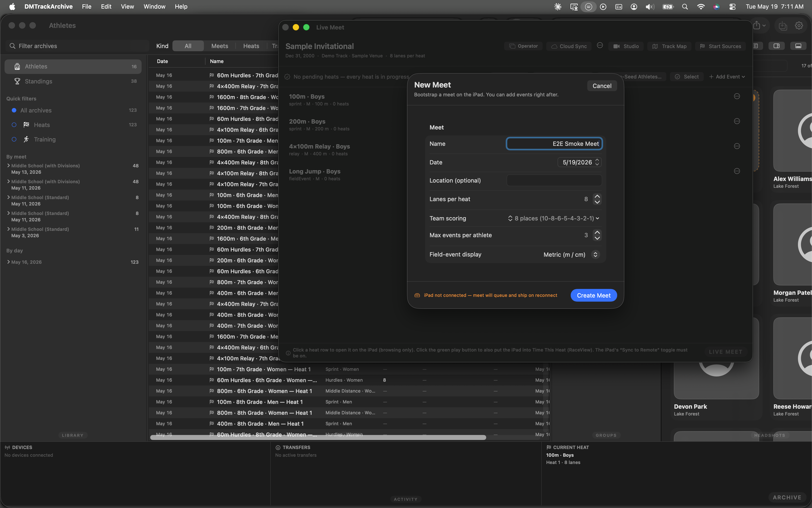Open Add Event dropdown in Live Meet
Image resolution: width=812 pixels, height=508 pixels.
coord(727,77)
